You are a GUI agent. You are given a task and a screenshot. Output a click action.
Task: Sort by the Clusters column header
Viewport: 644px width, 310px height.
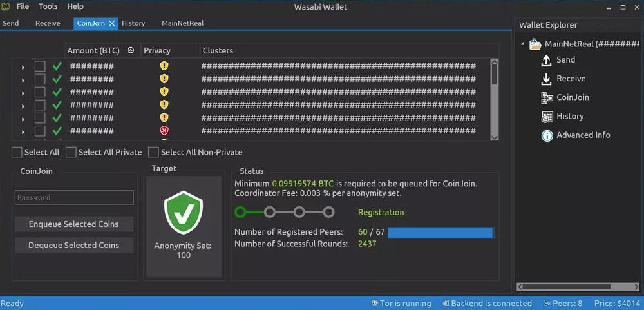pos(349,50)
